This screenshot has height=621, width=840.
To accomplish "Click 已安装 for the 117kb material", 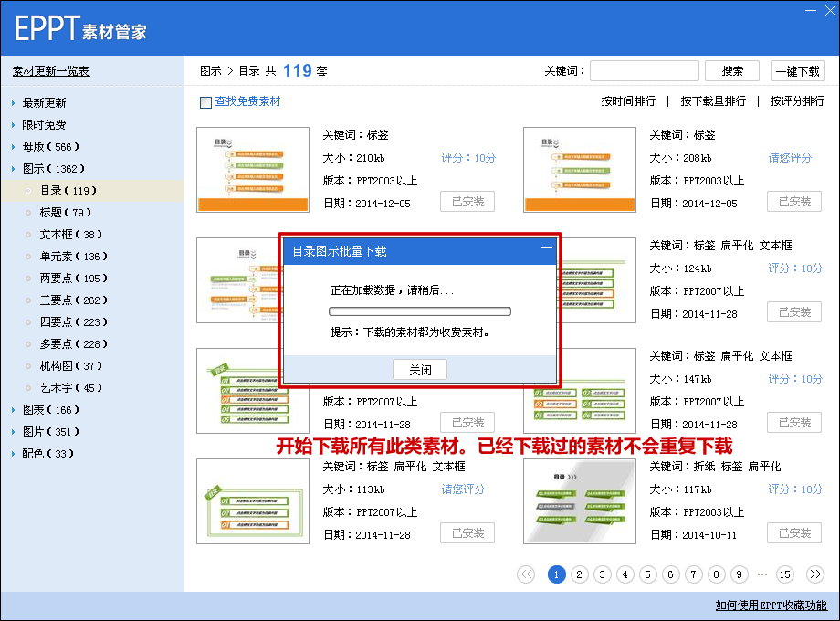I will pos(794,533).
